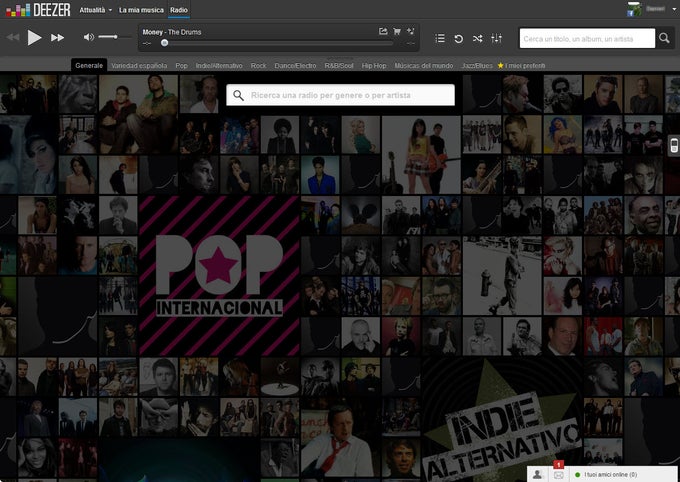Open the Rock tab
This screenshot has width=680, height=482.
click(258, 66)
